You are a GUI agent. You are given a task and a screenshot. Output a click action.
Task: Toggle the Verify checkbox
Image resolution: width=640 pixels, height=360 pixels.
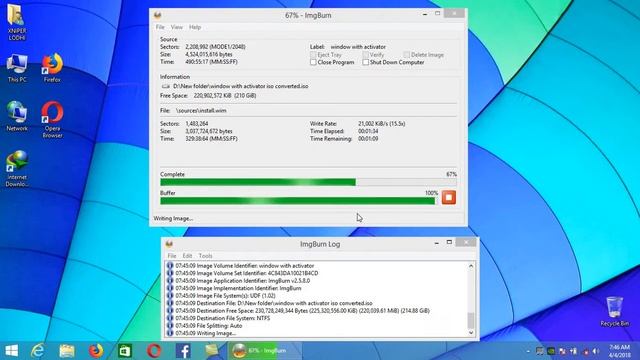(365, 55)
